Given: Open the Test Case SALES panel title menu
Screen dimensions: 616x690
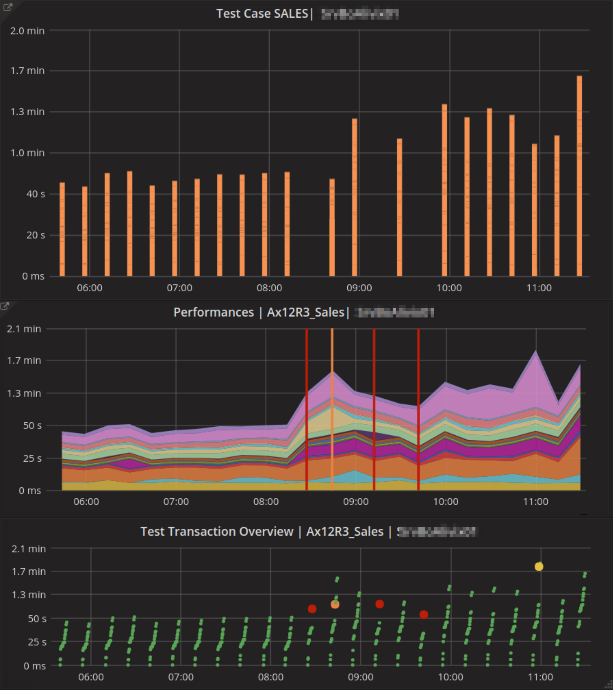Looking at the screenshot, I should [262, 14].
